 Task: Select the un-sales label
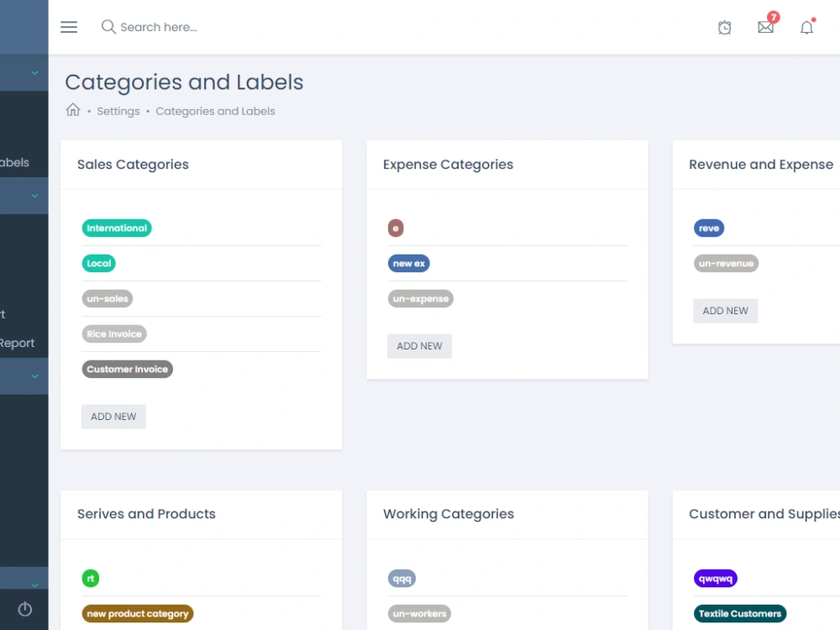tap(108, 299)
